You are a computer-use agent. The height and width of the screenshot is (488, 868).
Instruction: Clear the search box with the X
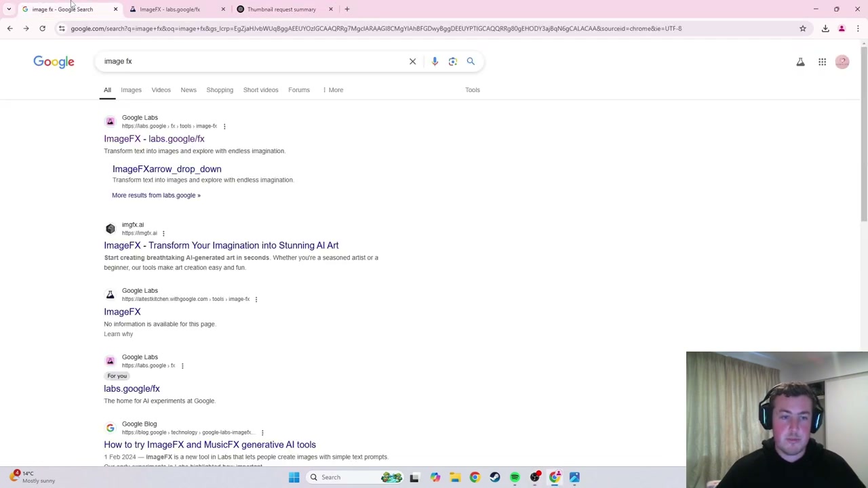[412, 61]
